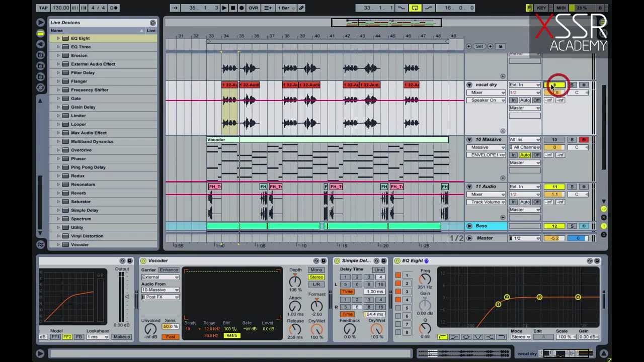Collapse the browser with top sidebar arrow
644x362 pixels.
[40, 23]
